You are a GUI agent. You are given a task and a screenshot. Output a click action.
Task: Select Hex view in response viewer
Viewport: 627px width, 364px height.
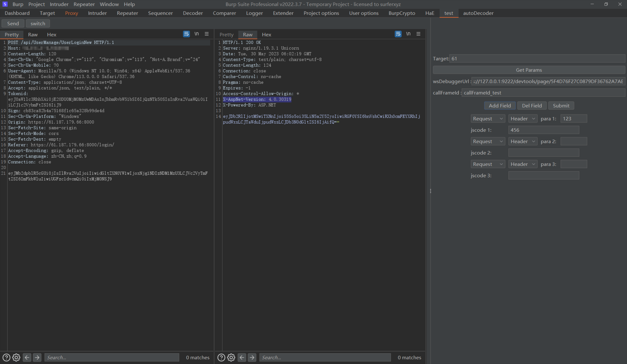tap(266, 35)
